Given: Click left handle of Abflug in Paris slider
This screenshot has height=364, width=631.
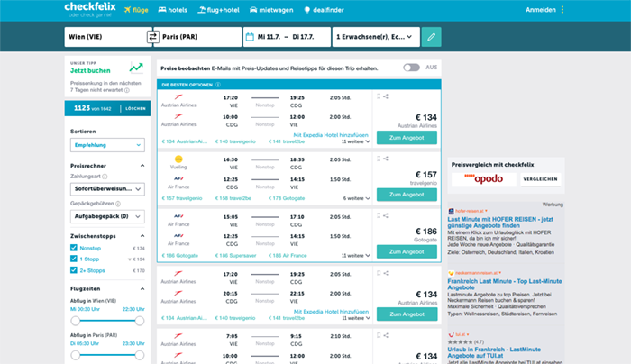Looking at the screenshot, I should pos(75,355).
